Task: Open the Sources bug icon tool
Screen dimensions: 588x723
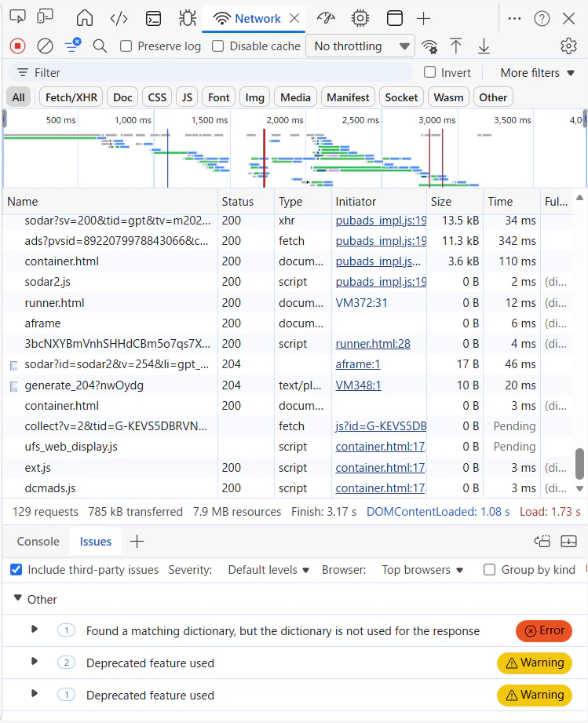Action: (188, 18)
